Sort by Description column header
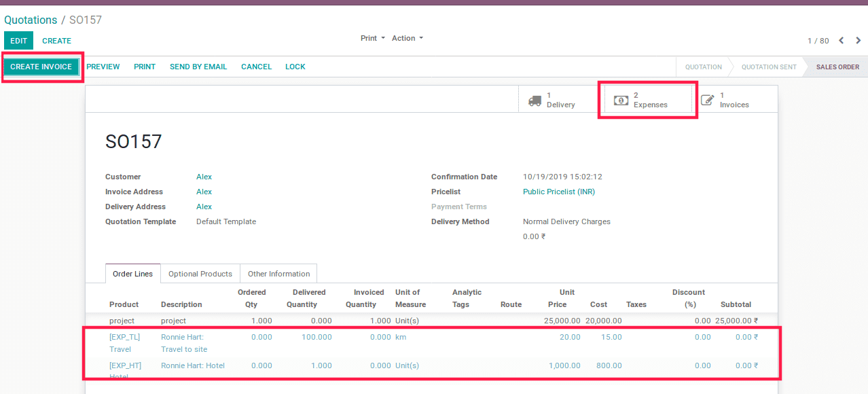 (x=181, y=304)
